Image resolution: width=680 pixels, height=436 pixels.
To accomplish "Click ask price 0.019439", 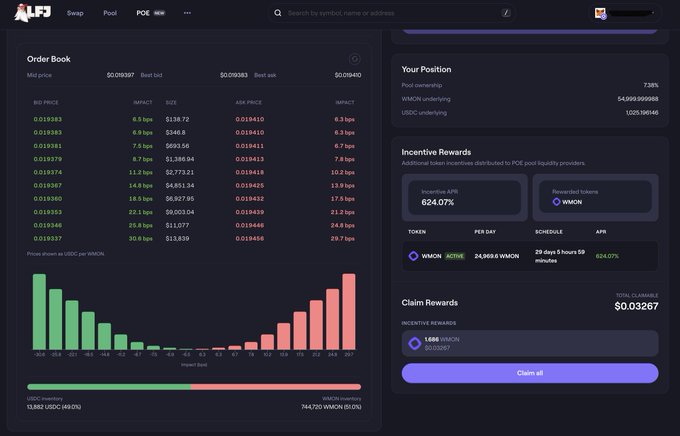I will point(249,212).
